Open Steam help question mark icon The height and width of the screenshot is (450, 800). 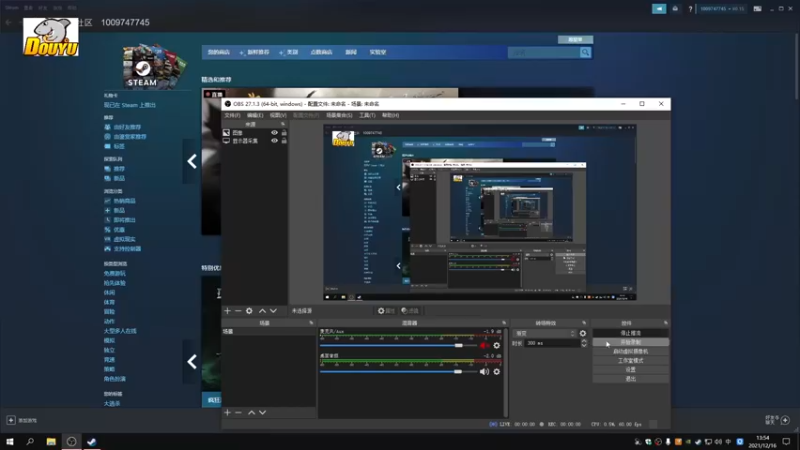point(690,9)
